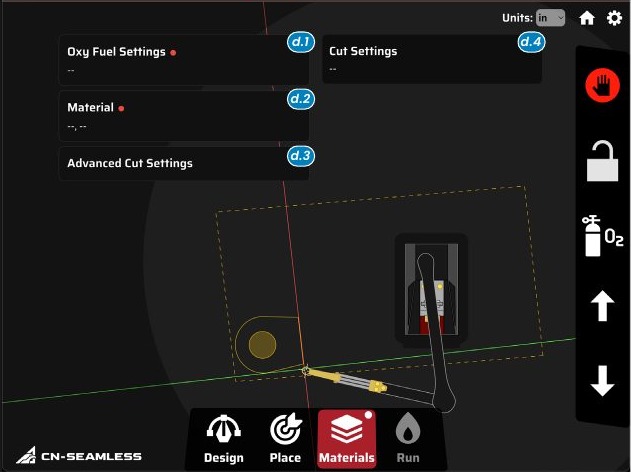Open the Material panel

tap(184, 116)
